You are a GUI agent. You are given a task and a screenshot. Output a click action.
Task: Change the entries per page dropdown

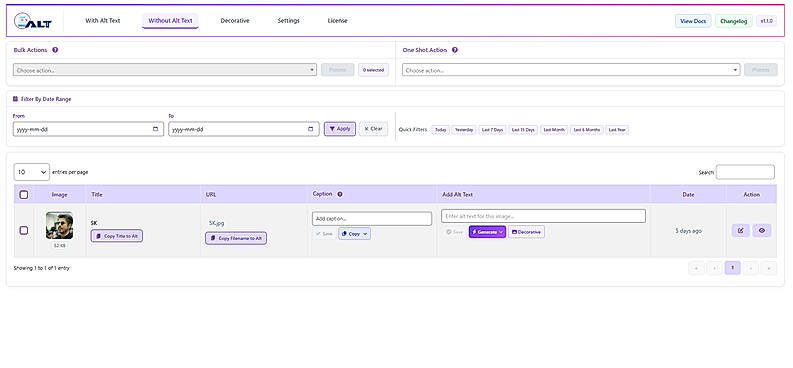tap(31, 172)
